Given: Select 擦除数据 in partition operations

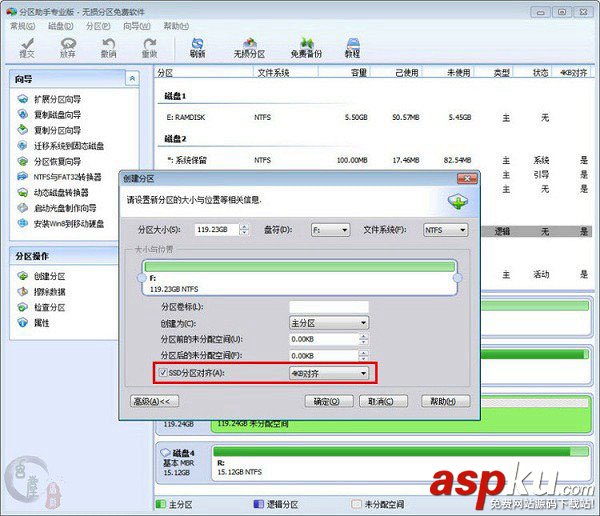Looking at the screenshot, I should (x=41, y=292).
